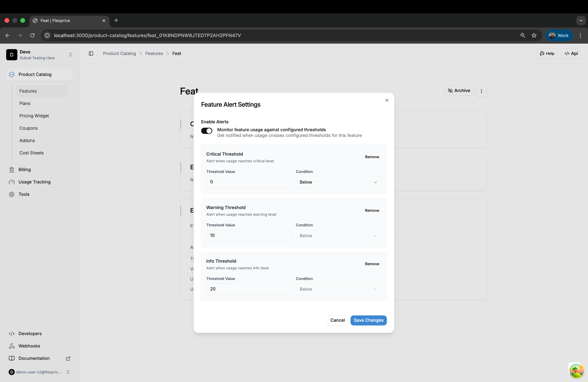Screen dimensions: 588x382
Task: Save Changes to alert settings
Action: [x=368, y=320]
